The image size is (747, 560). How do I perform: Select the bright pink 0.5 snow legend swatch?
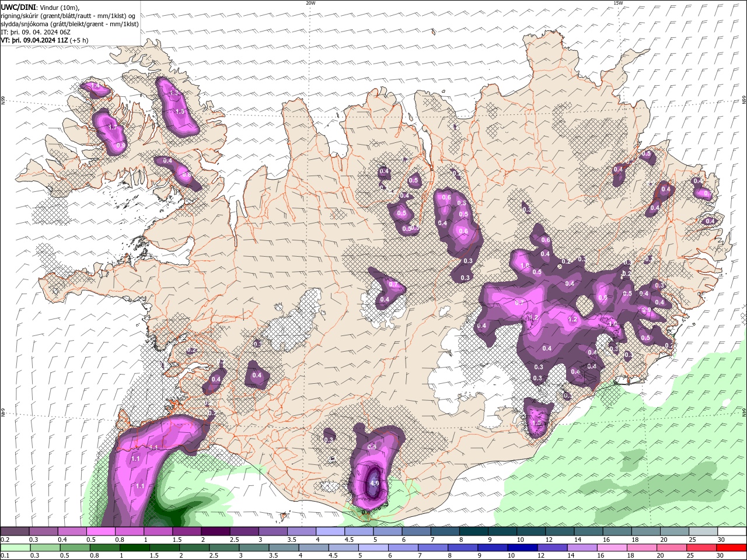click(x=100, y=531)
